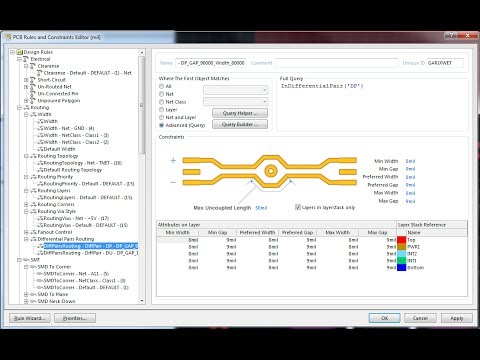Viewport: 480px width, 360px height.
Task: Select RoutingVias - Net - +5V rule
Action: 76,218
